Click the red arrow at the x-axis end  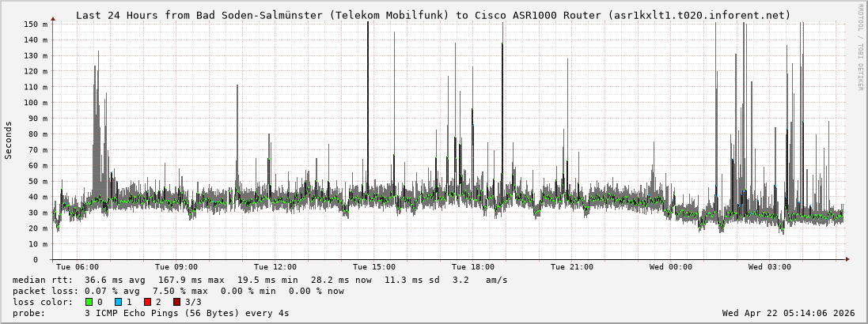[847, 259]
